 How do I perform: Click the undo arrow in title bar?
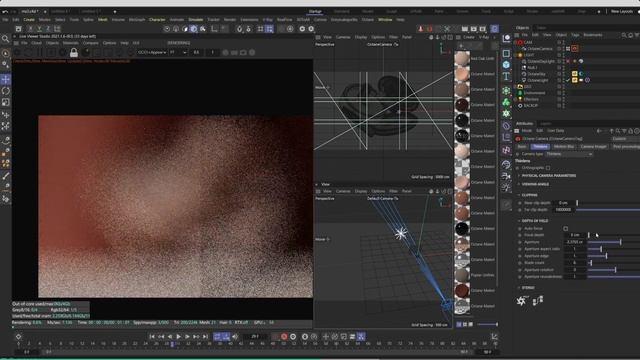click(x=5, y=11)
